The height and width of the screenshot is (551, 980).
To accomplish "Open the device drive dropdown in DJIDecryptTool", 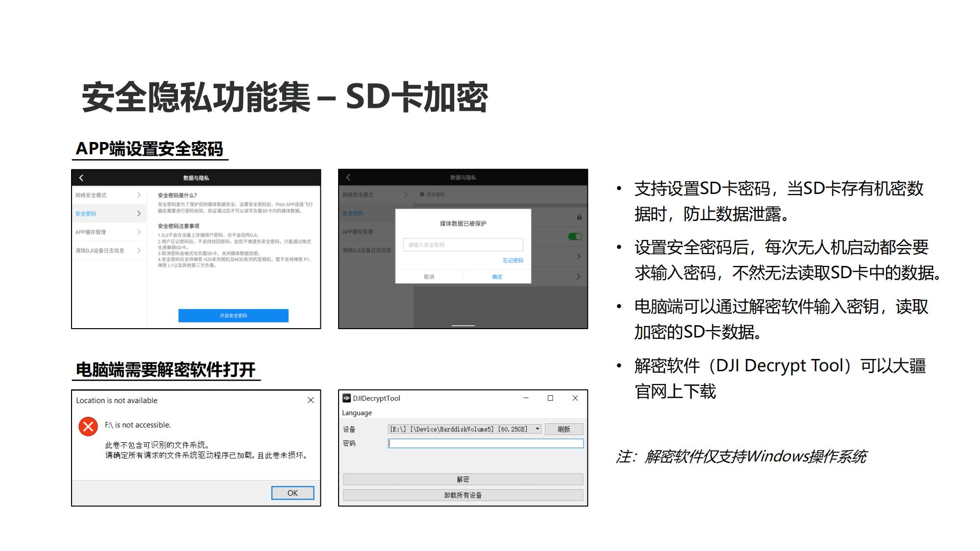I will [x=538, y=429].
